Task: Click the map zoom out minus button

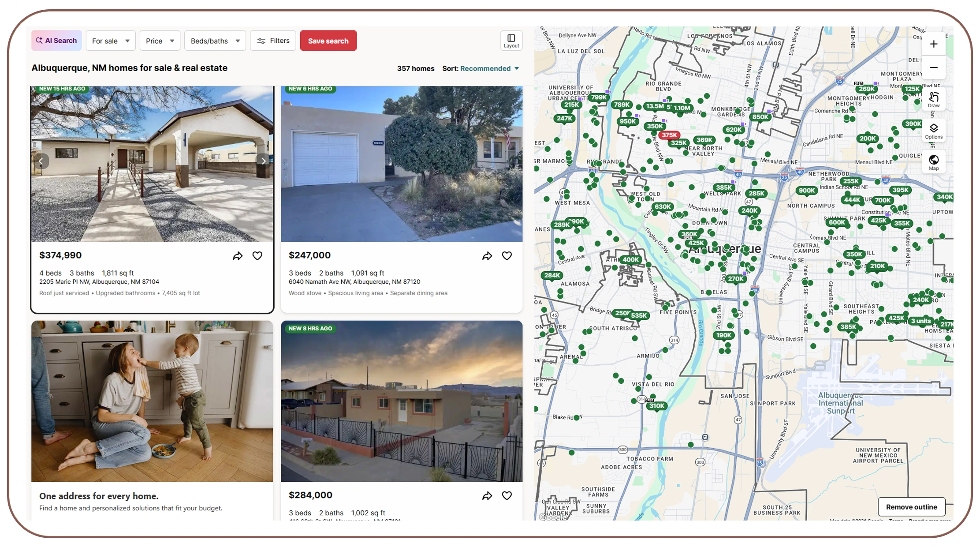Action: [x=933, y=67]
